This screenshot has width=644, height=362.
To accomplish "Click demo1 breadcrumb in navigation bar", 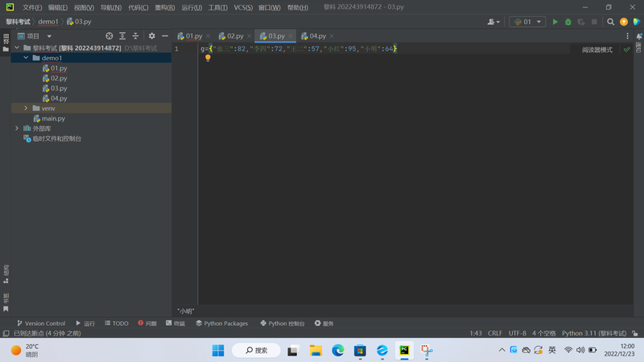I will tap(48, 22).
